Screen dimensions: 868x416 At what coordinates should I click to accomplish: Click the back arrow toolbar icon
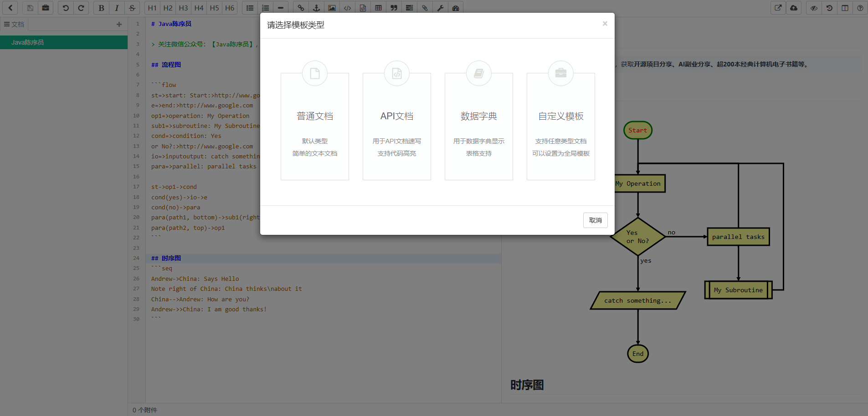(x=10, y=8)
